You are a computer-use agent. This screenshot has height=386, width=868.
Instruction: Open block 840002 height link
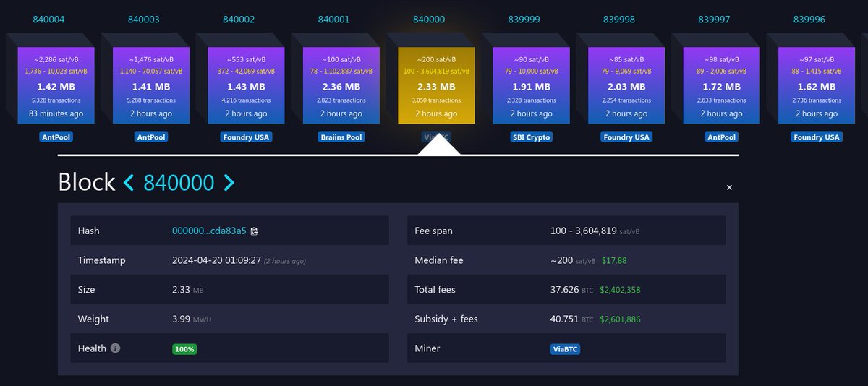tap(239, 20)
